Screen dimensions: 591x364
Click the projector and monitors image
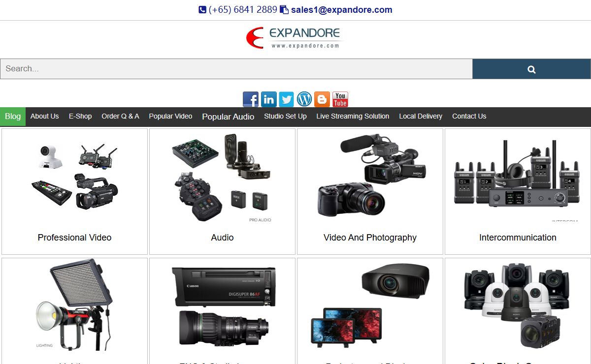pos(370,305)
